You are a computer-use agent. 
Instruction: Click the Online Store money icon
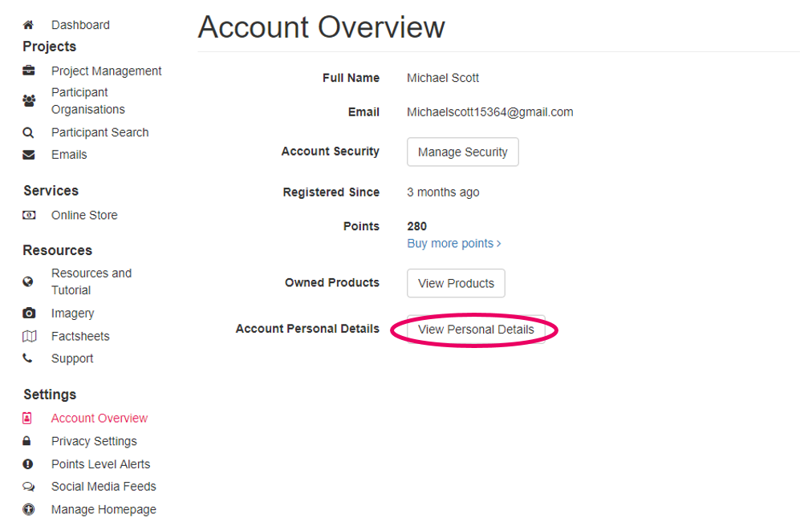[x=29, y=215]
